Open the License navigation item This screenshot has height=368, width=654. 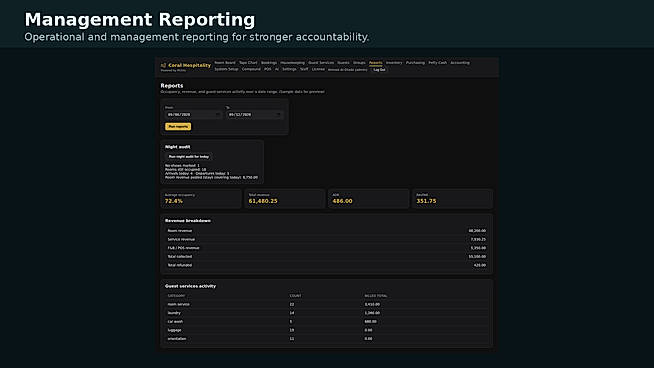point(318,69)
